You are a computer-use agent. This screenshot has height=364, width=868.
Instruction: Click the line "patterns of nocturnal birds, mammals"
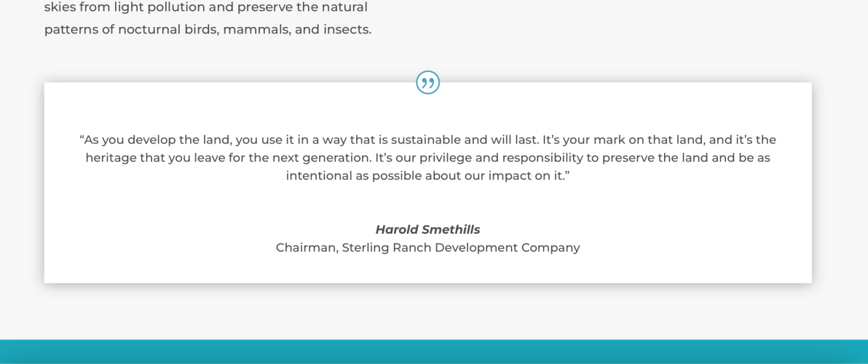208,29
